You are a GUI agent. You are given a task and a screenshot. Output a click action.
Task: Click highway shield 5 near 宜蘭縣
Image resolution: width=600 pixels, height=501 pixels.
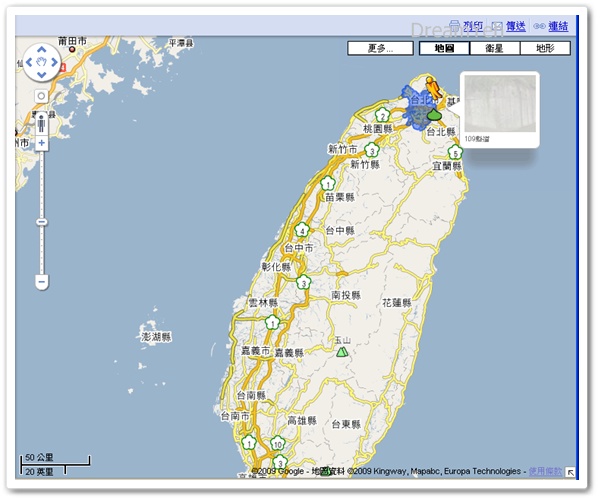pos(455,153)
